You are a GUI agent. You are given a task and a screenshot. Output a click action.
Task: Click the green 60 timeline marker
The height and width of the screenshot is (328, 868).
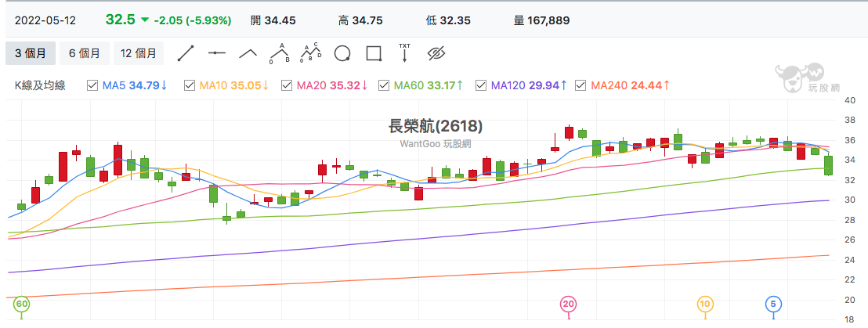point(22,304)
